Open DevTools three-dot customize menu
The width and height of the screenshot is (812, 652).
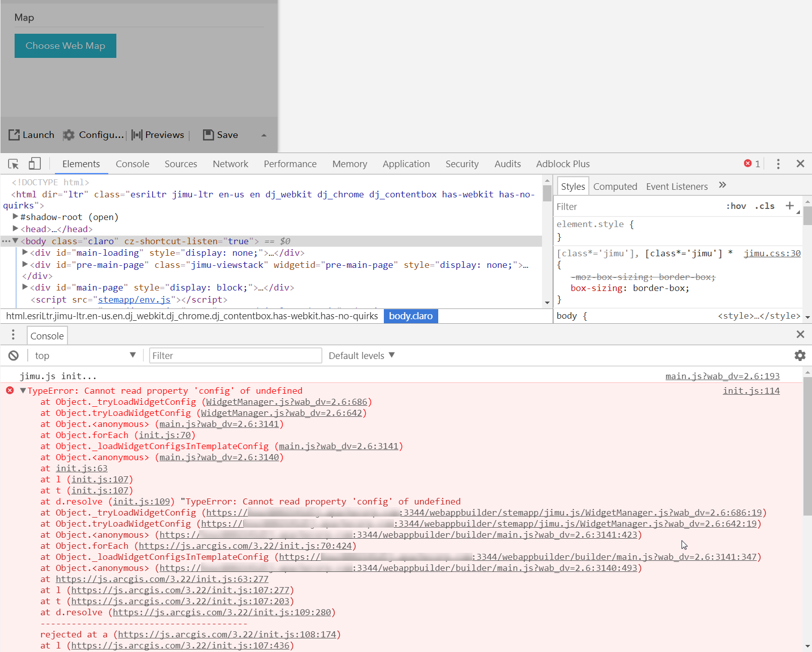(x=778, y=164)
